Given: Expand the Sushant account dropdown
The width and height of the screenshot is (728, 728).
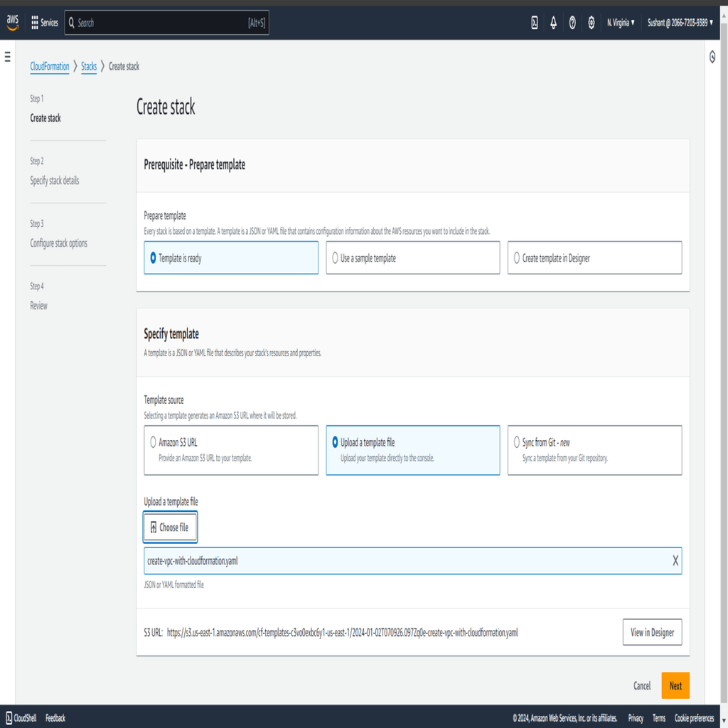Looking at the screenshot, I should tap(680, 22).
